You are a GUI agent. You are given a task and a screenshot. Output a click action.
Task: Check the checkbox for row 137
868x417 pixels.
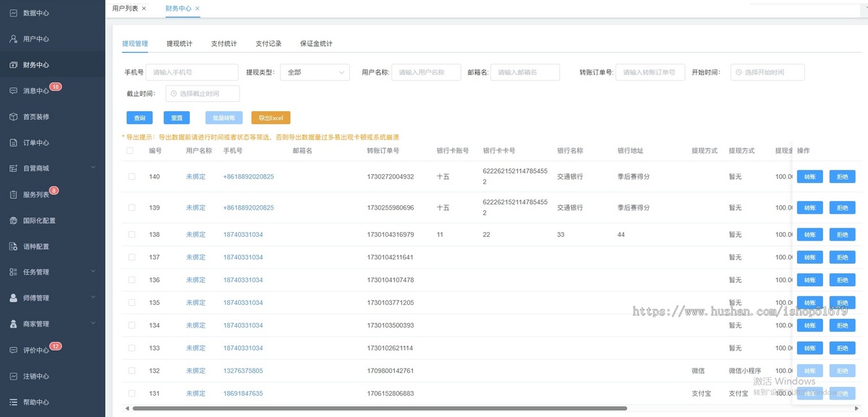pos(132,257)
